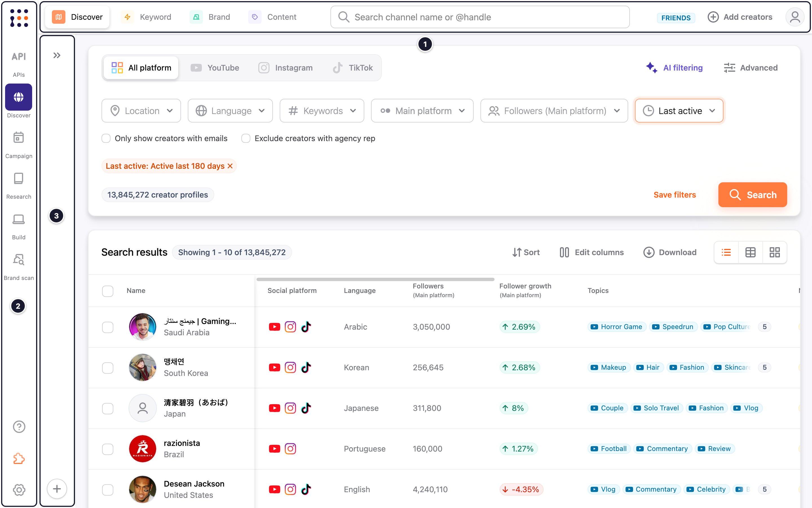Open the APIs sidebar section
The image size is (812, 508).
click(19, 63)
